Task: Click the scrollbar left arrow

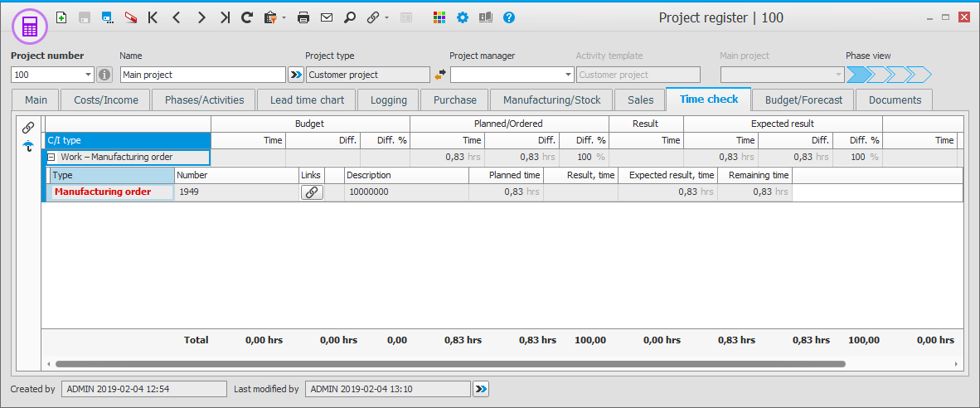Action: 48,364
